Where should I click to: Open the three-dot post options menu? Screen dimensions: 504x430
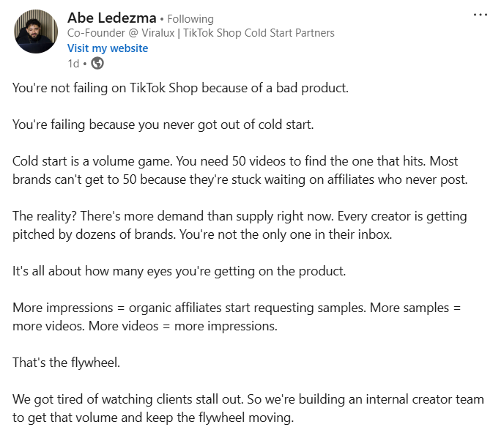480,15
